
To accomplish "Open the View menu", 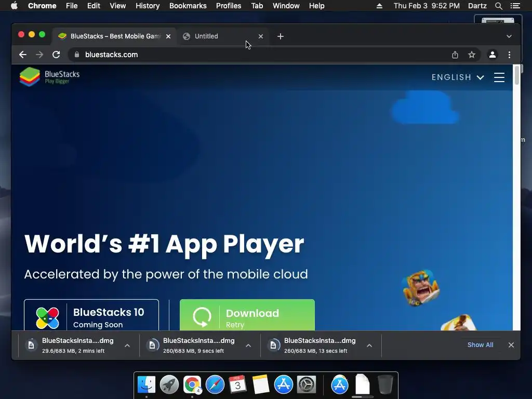I will point(118,6).
